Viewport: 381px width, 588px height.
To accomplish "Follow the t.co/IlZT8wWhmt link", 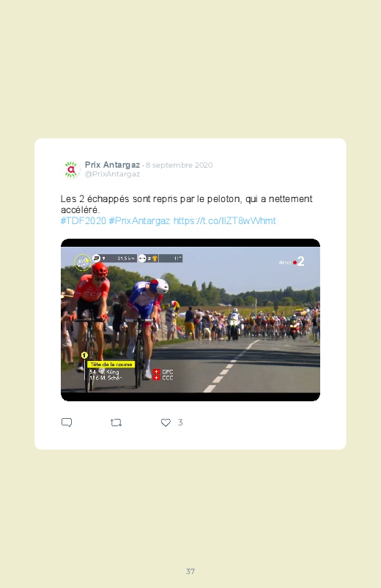I will pos(224,220).
